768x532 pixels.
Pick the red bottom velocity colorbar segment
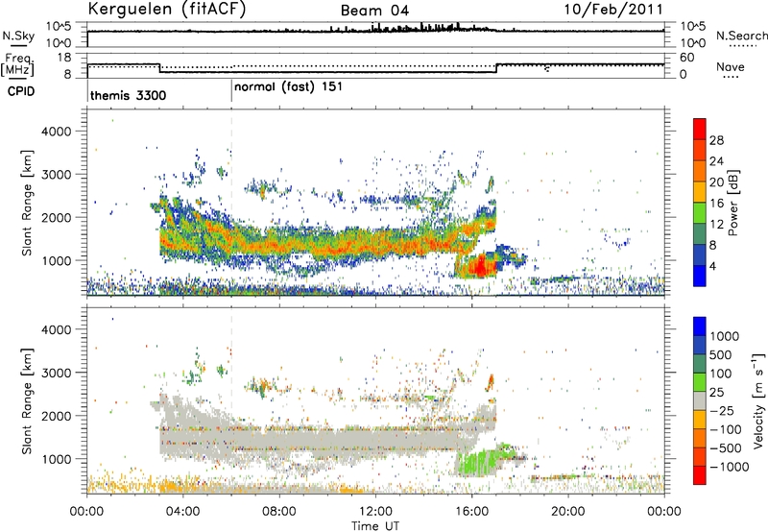(700, 475)
